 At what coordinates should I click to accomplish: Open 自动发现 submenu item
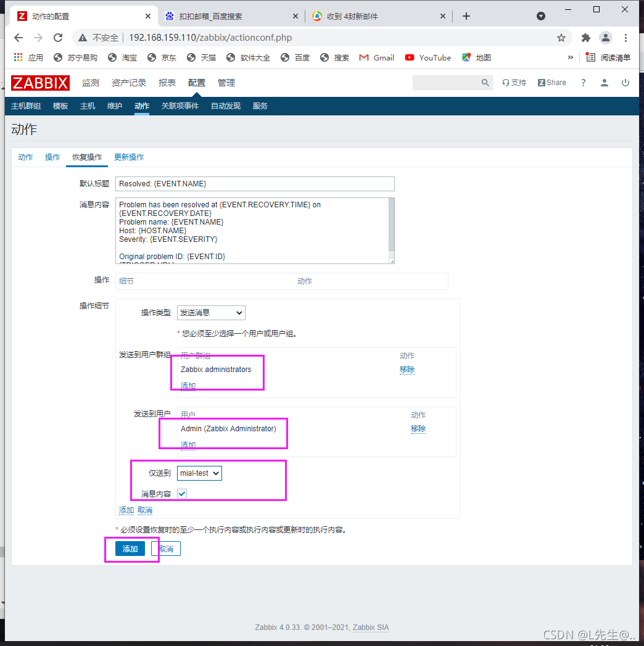pos(226,106)
